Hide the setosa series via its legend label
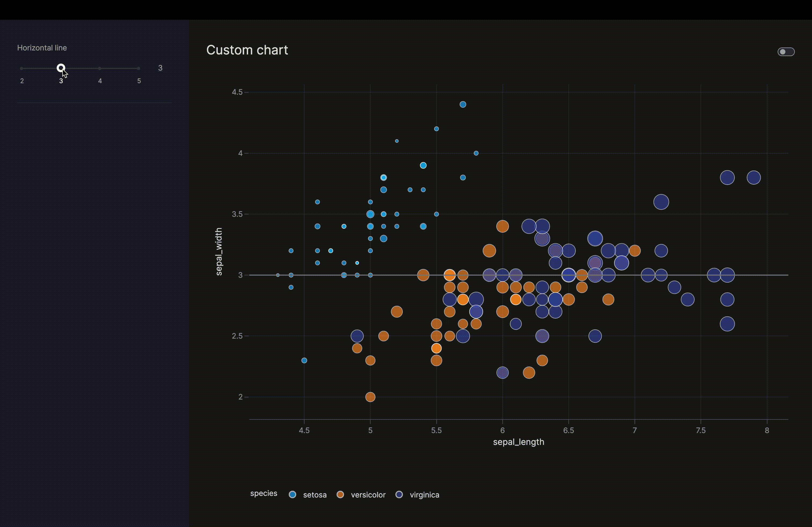The width and height of the screenshot is (812, 527). tap(314, 495)
